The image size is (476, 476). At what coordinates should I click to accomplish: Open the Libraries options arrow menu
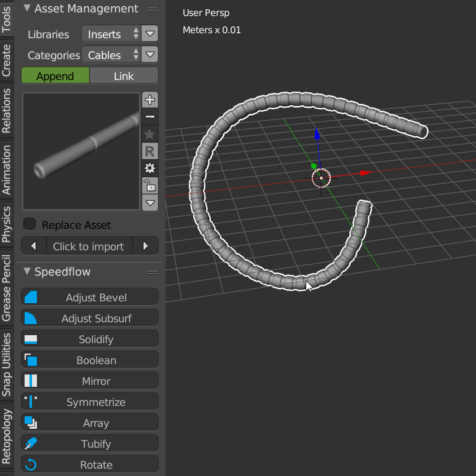click(150, 34)
